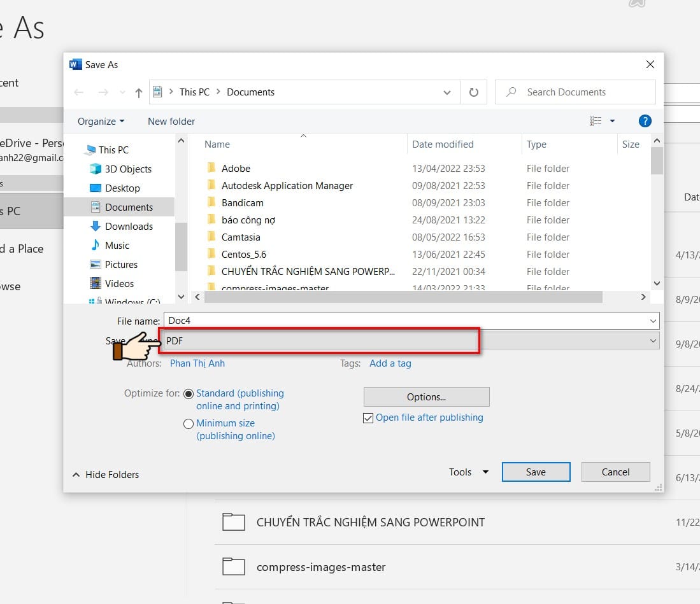Click Add a tag link
Screen dimensions: 700x604
[x=390, y=363]
